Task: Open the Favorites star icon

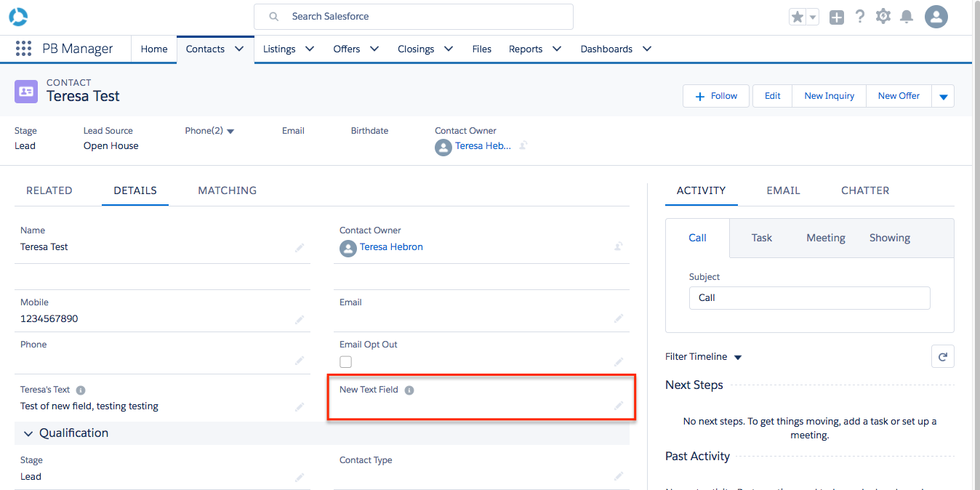Action: (798, 17)
